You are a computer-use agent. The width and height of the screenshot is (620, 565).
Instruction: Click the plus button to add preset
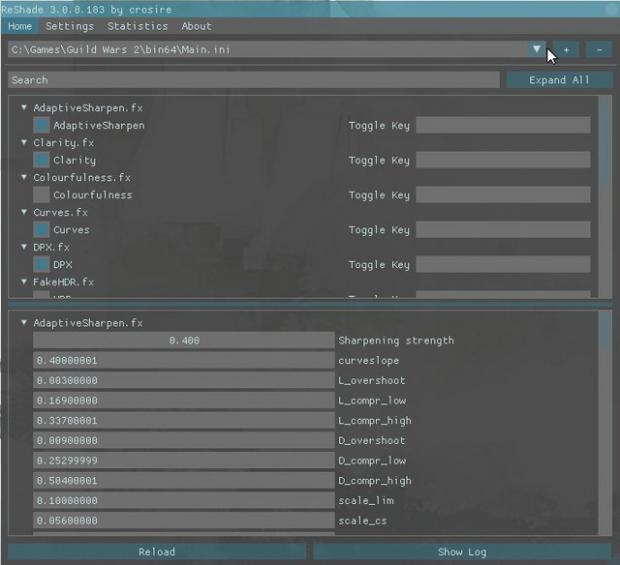click(566, 49)
